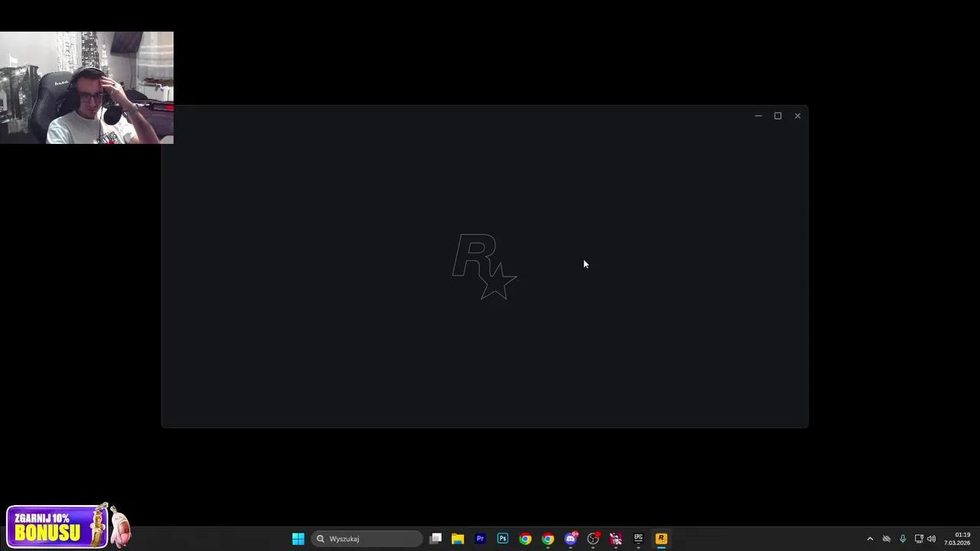Open the volume control in the tray

coord(932,539)
